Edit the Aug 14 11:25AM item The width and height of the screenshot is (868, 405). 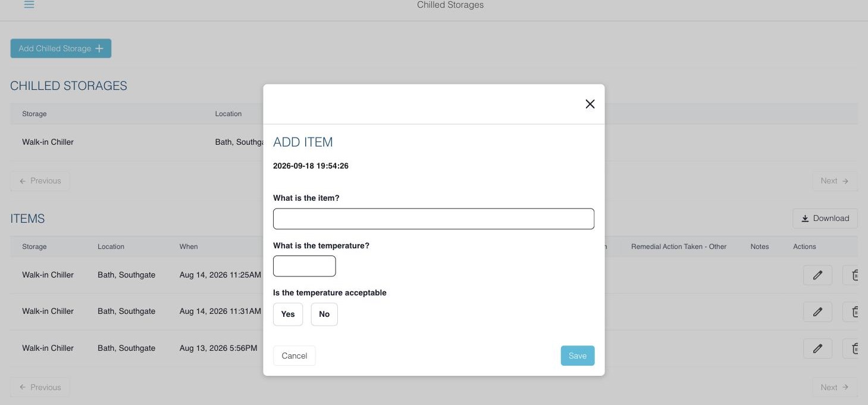(817, 275)
